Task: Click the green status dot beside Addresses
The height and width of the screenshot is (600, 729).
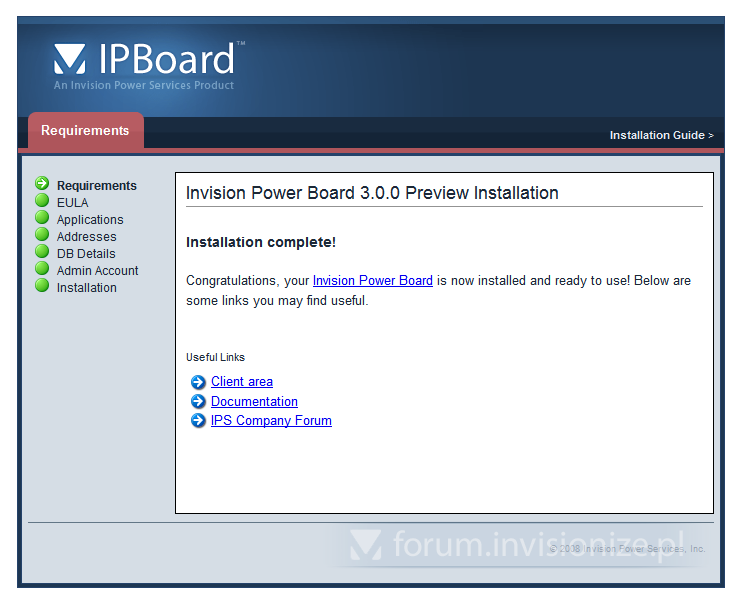Action: (x=42, y=235)
